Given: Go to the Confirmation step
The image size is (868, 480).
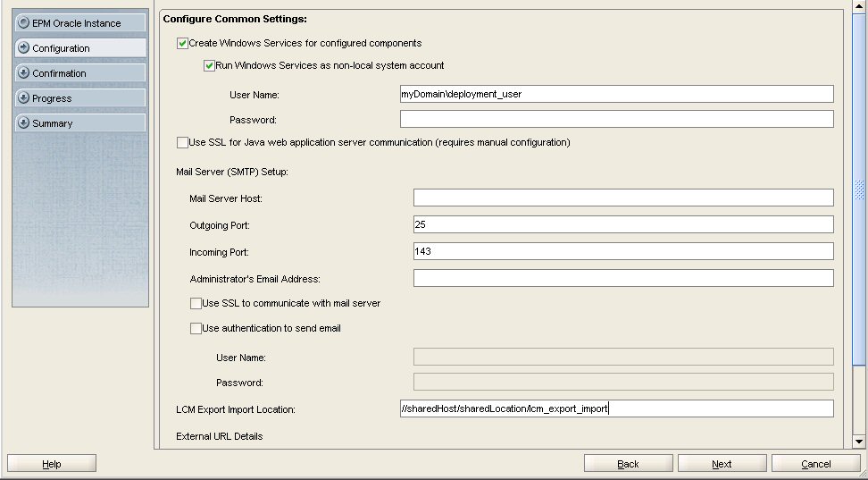Looking at the screenshot, I should point(80,72).
